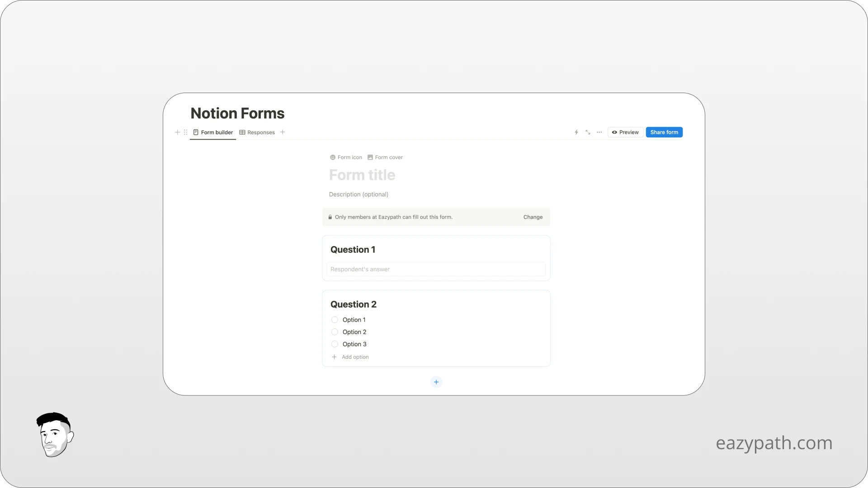Select Option 3 radio button
The height and width of the screenshot is (488, 868).
(x=335, y=344)
